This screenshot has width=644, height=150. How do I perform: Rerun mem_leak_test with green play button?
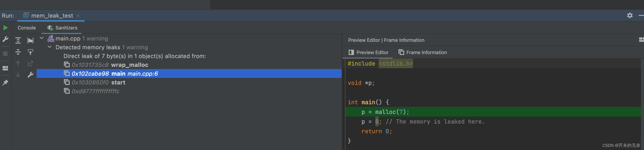pyautogui.click(x=5, y=28)
